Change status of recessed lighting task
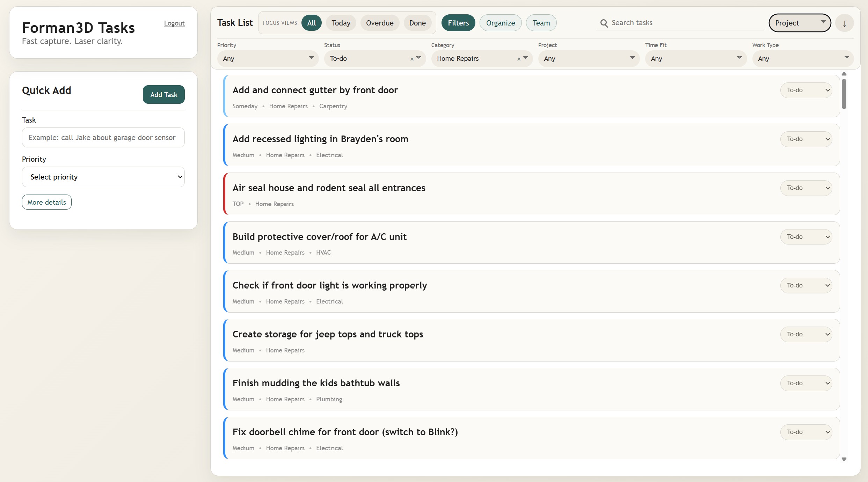Image resolution: width=868 pixels, height=482 pixels. [806, 139]
